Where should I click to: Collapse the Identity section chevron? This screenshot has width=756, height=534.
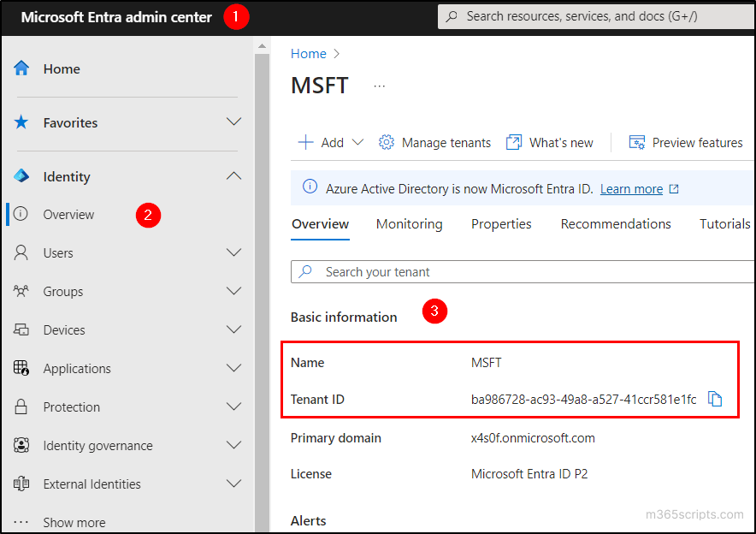(233, 175)
